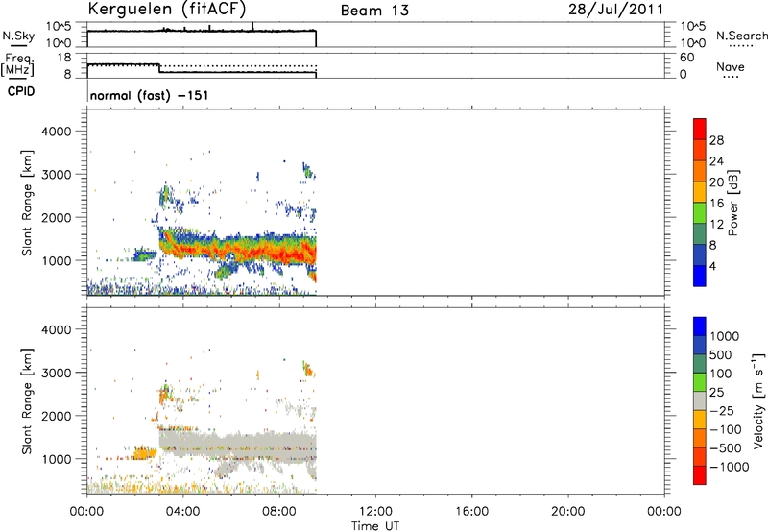Viewport: 768px width, 532px height.
Task: Click the '28' tick on the power colorbar
Action: pyautogui.click(x=716, y=140)
